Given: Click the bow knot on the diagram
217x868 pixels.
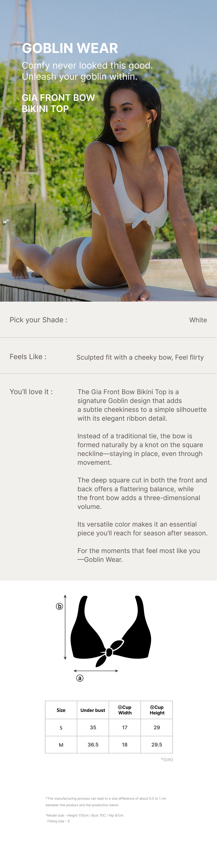Looking at the screenshot, I should click(x=109, y=652).
